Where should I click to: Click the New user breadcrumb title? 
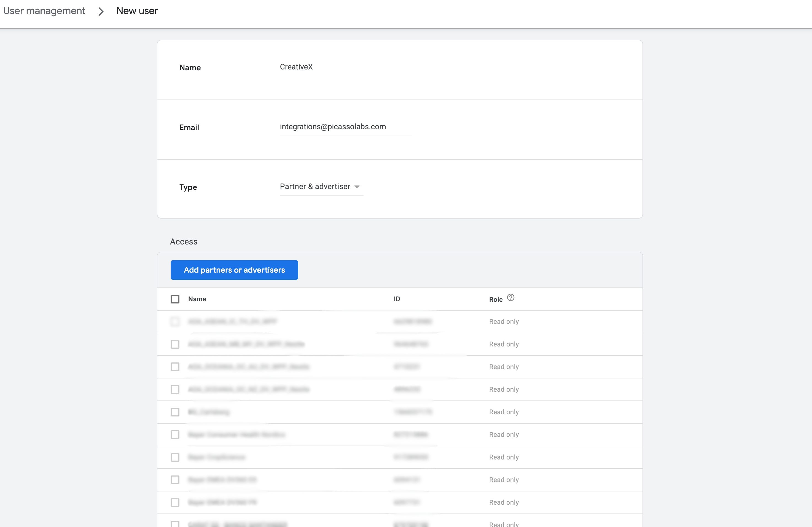pos(137,11)
